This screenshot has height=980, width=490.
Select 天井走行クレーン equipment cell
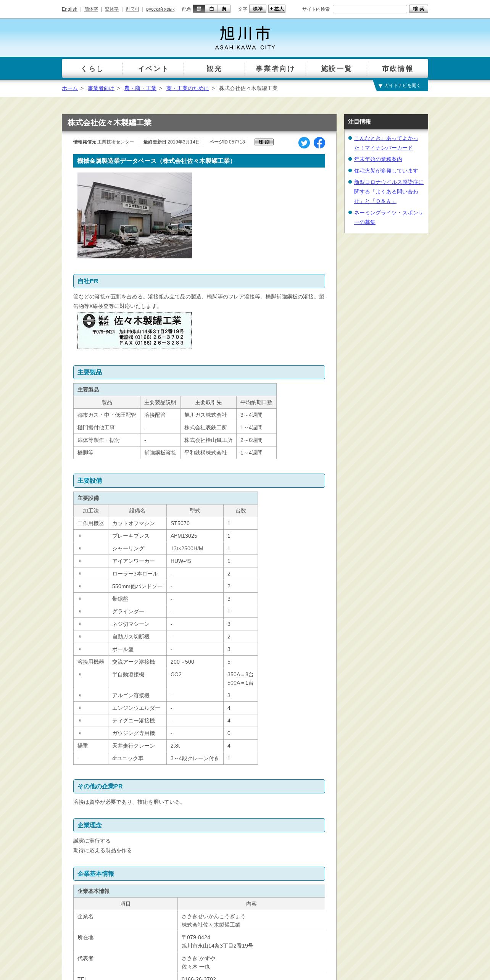click(x=137, y=746)
